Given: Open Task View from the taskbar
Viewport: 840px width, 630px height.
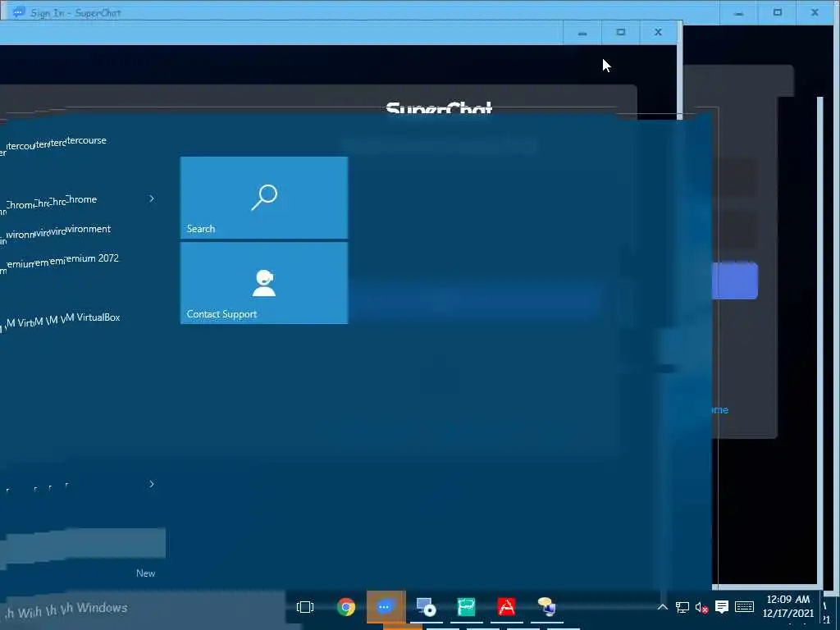Looking at the screenshot, I should (x=305, y=607).
